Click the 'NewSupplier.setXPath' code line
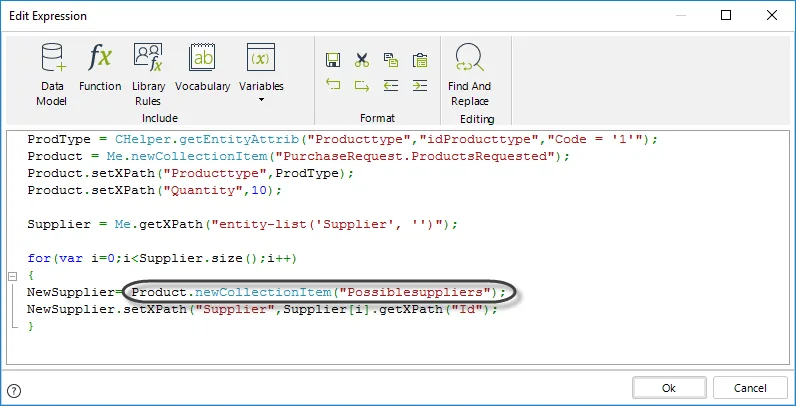Viewport: 796px width, 406px height. pyautogui.click(x=262, y=309)
